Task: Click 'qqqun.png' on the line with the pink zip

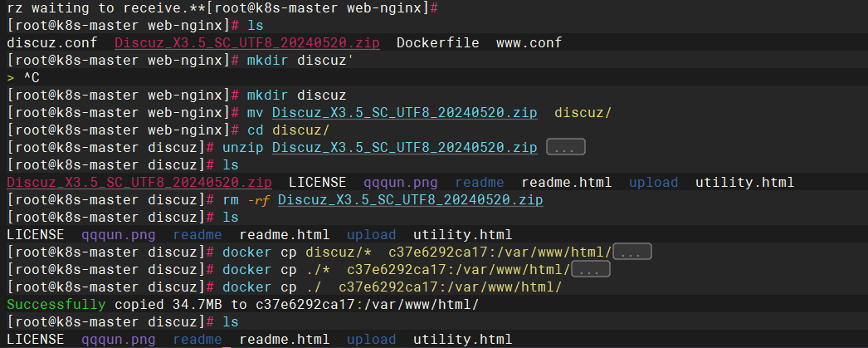Action: [400, 183]
